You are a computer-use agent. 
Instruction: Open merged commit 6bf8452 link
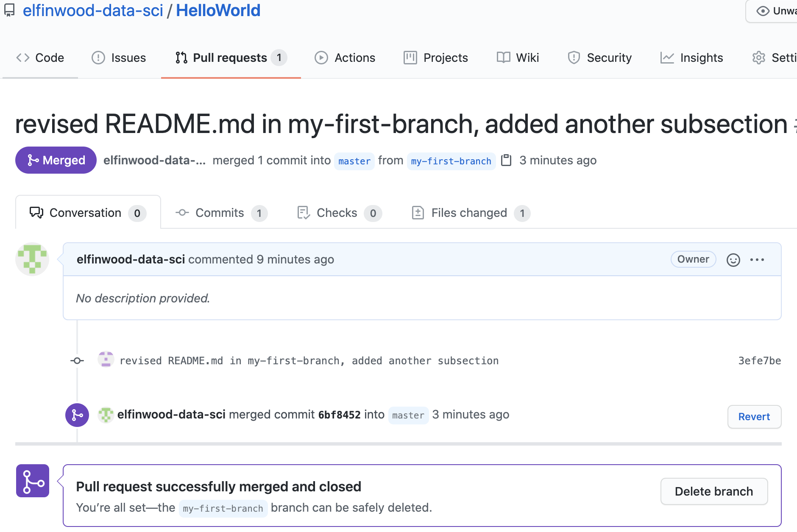339,415
